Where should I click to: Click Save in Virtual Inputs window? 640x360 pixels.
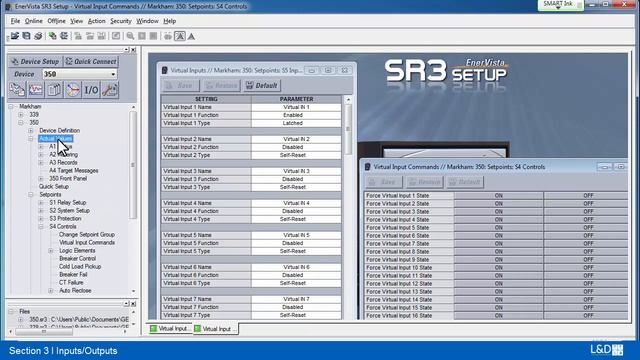point(180,86)
